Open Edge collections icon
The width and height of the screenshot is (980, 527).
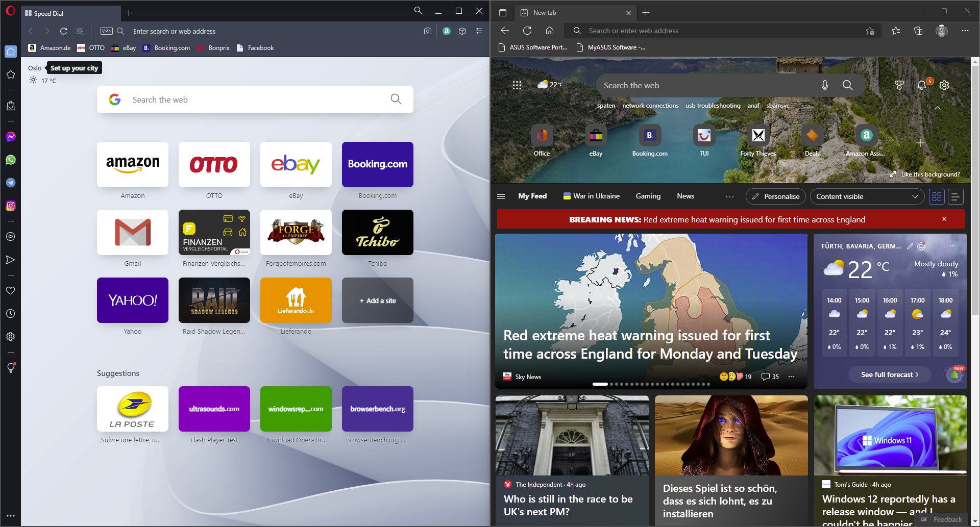coord(918,31)
